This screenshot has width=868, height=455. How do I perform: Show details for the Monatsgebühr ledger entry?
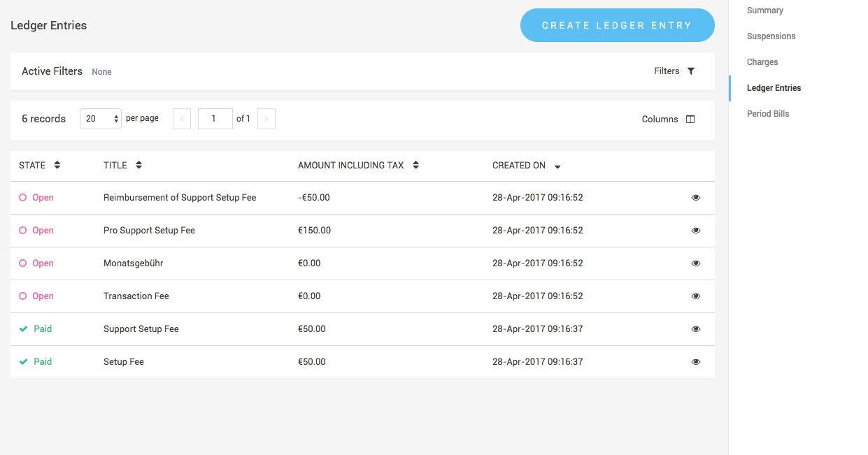tap(696, 263)
